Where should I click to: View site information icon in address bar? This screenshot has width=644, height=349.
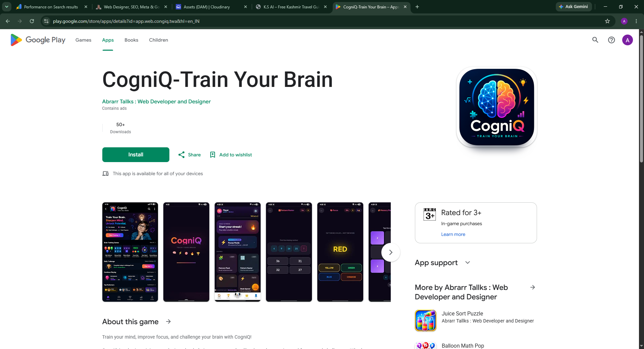[x=46, y=21]
